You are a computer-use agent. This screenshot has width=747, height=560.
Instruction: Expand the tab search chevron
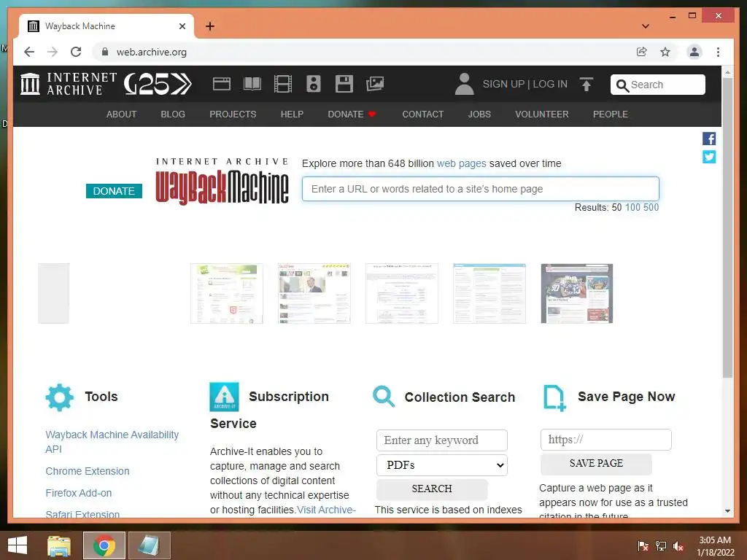(x=646, y=26)
